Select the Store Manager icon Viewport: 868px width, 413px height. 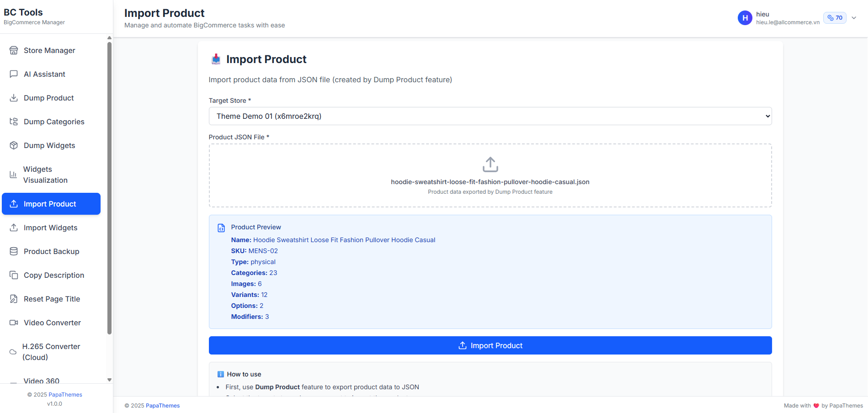14,50
